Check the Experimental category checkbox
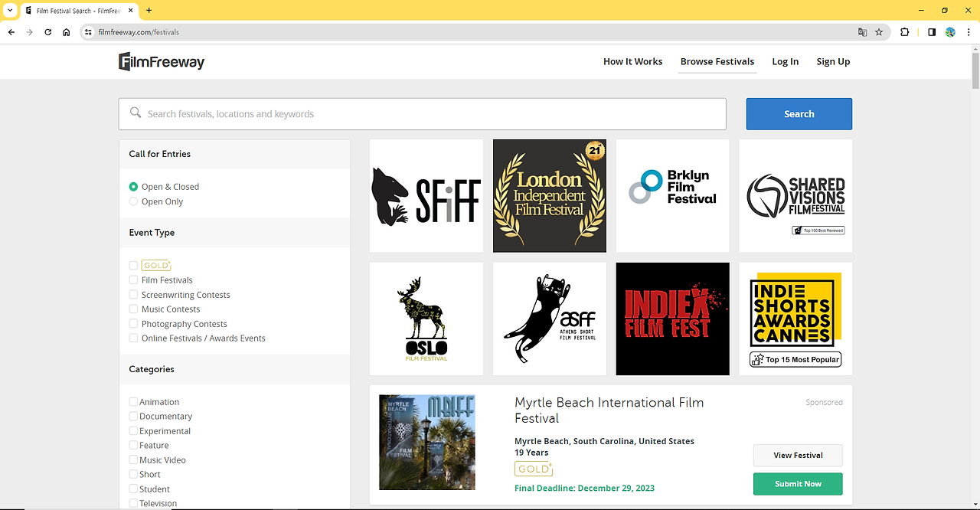Viewport: 980px width, 510px height. point(134,431)
